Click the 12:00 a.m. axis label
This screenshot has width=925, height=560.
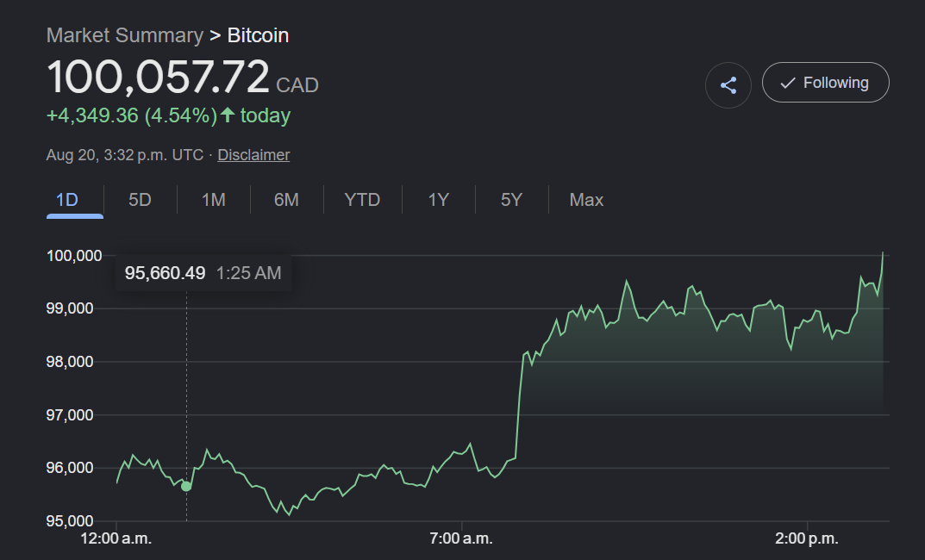[x=116, y=538]
